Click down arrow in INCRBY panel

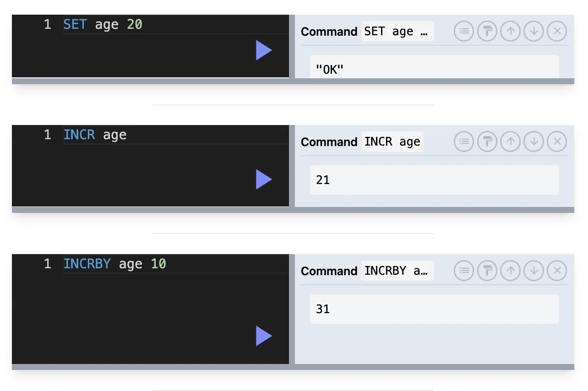point(534,271)
